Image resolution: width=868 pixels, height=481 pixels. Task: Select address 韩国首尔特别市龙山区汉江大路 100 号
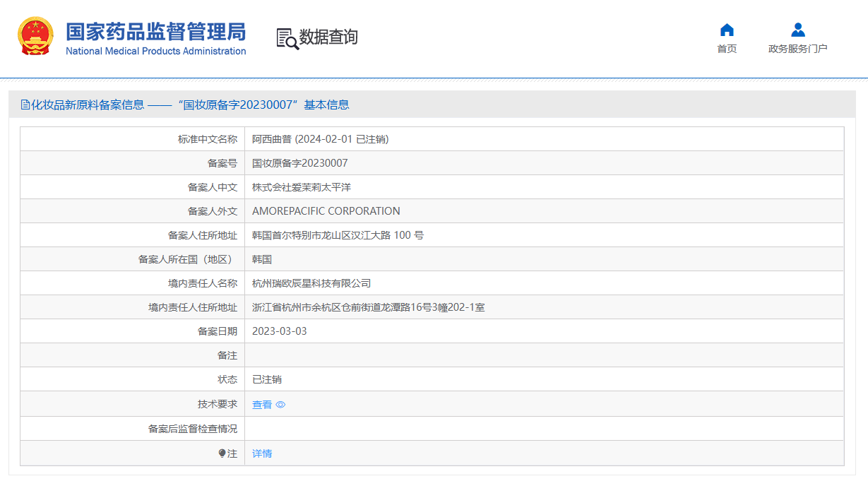[x=338, y=235]
